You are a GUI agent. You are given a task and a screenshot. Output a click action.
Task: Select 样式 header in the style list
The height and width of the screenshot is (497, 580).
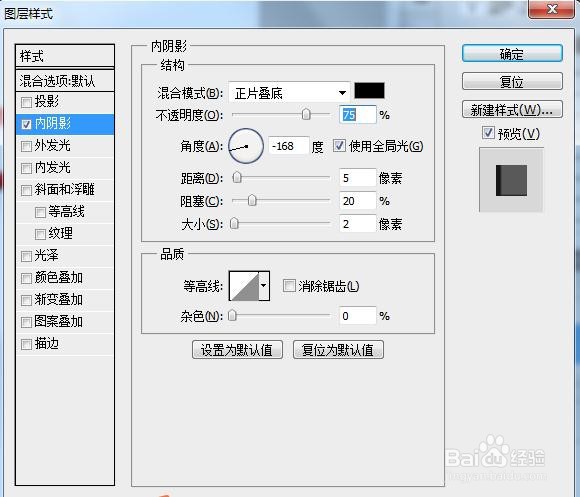pyautogui.click(x=65, y=56)
